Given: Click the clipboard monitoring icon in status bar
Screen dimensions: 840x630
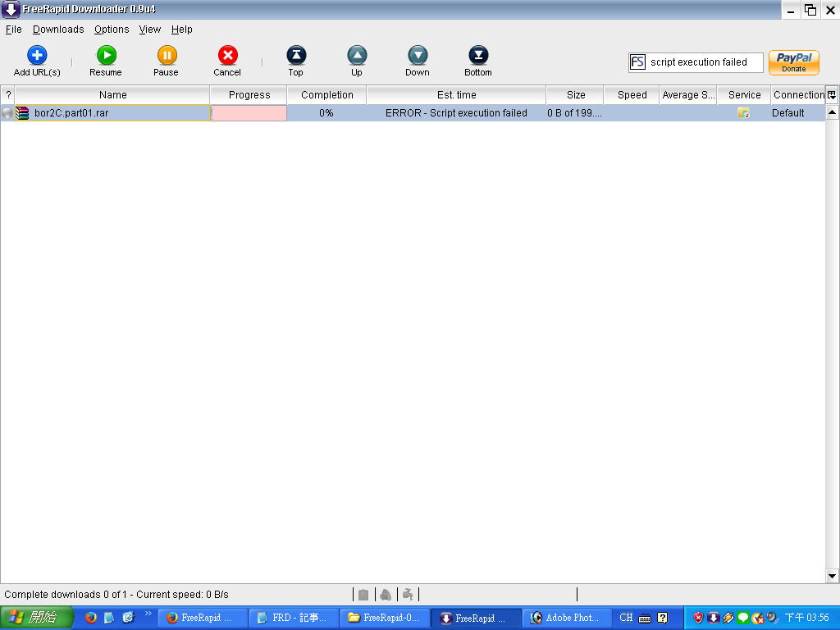Looking at the screenshot, I should [363, 594].
